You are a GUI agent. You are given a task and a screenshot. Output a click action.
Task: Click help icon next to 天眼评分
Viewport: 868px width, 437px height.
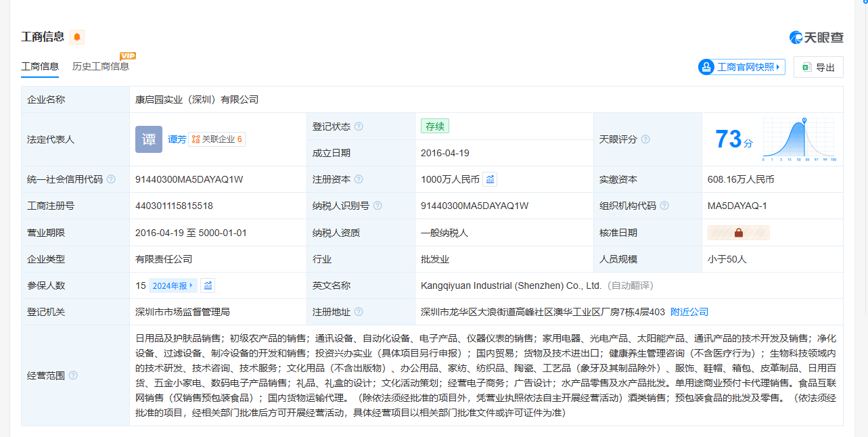click(x=645, y=139)
